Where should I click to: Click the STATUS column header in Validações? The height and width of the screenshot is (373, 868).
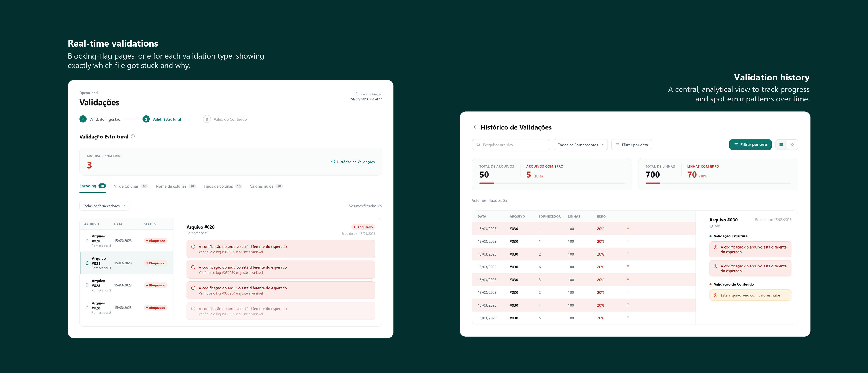[150, 224]
